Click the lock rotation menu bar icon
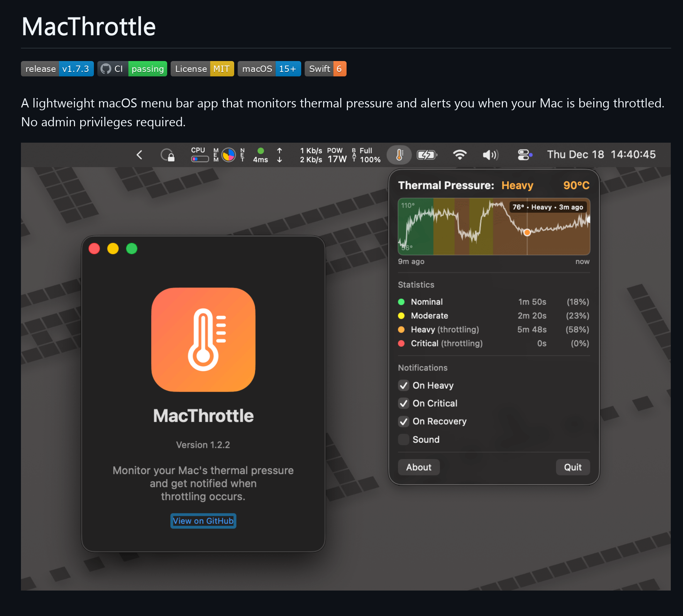The width and height of the screenshot is (683, 616). click(x=168, y=155)
